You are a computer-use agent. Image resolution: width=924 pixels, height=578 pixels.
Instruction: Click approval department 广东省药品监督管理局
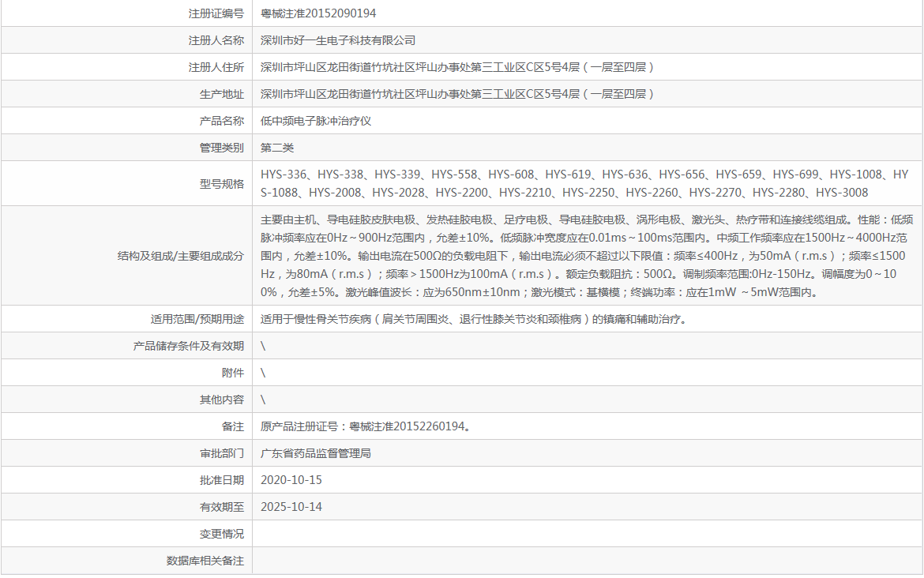pyautogui.click(x=315, y=452)
